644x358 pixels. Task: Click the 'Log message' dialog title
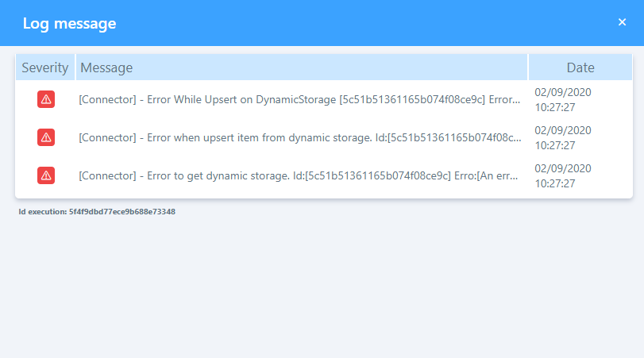70,24
